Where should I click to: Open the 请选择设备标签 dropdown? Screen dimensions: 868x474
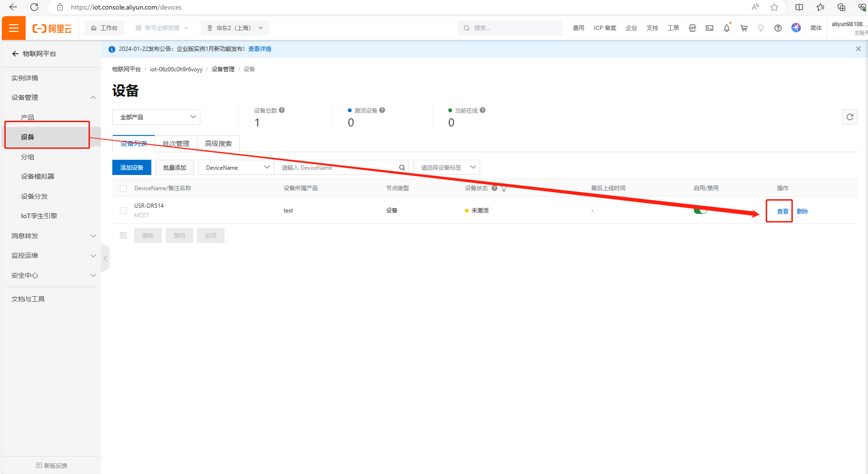pyautogui.click(x=446, y=167)
